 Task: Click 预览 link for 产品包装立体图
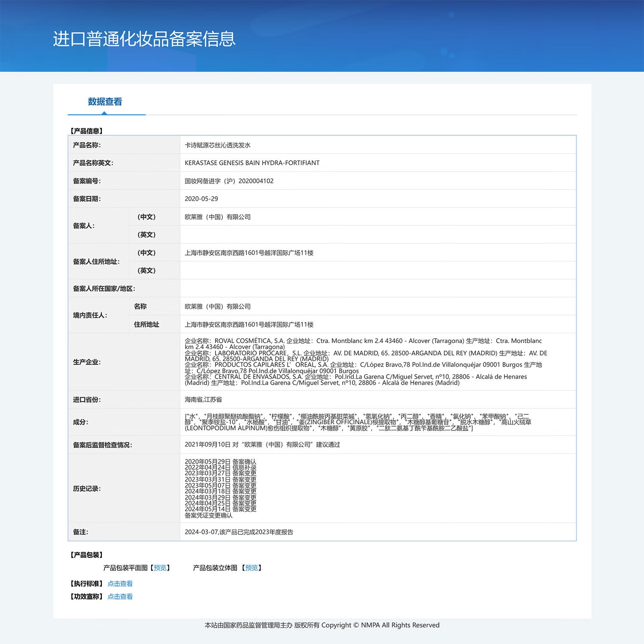click(252, 568)
